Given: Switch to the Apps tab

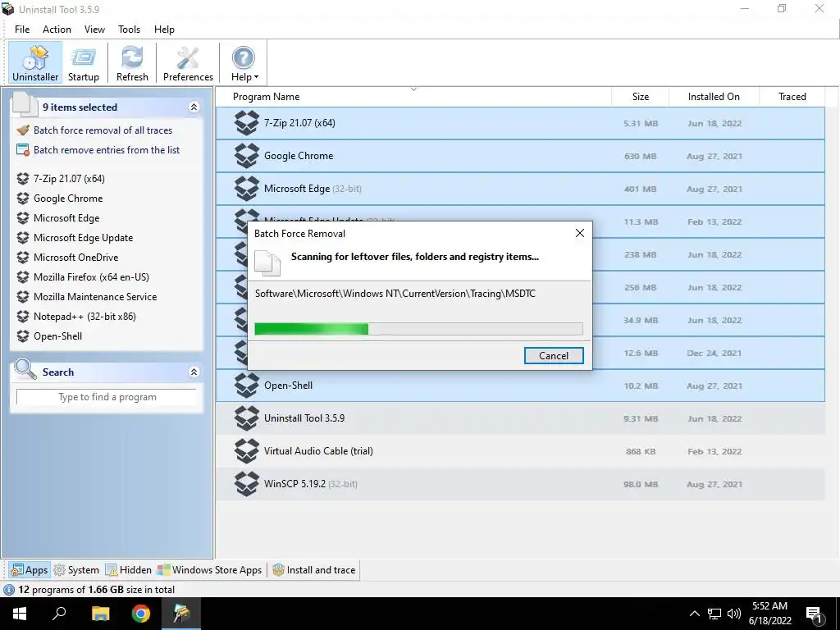Looking at the screenshot, I should coord(30,570).
